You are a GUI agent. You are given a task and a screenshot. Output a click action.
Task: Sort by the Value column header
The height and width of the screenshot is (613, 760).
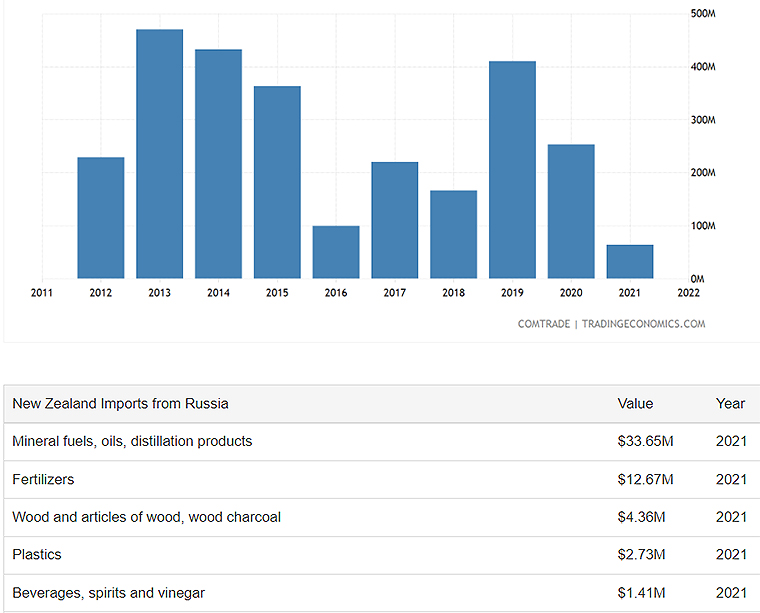tap(635, 404)
